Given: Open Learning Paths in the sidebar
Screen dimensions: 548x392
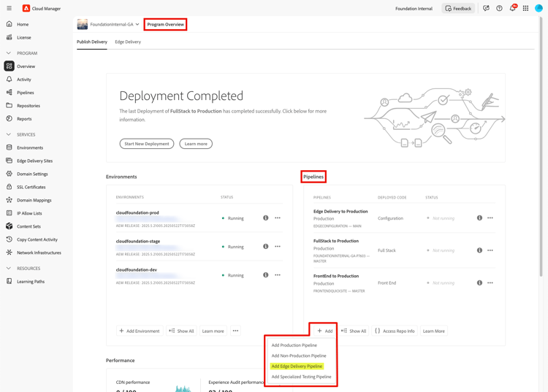Looking at the screenshot, I should (x=31, y=282).
